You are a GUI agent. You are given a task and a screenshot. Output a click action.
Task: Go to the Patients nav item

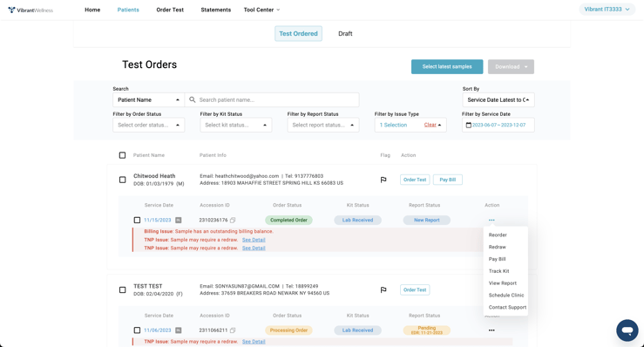pyautogui.click(x=128, y=10)
